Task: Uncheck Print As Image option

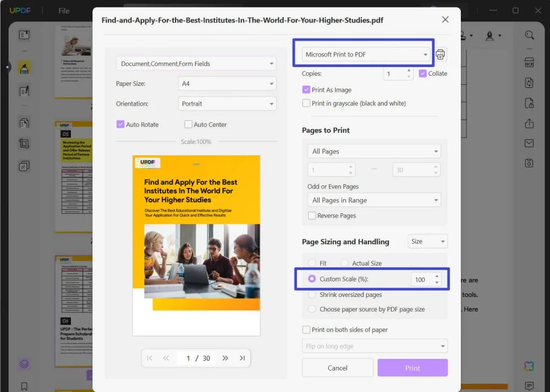Action: [x=306, y=90]
